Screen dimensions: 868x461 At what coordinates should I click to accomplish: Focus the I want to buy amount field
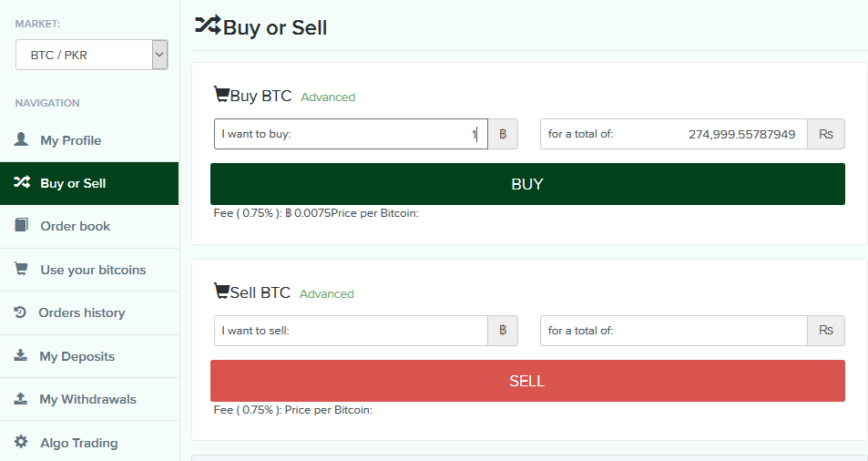[x=351, y=134]
